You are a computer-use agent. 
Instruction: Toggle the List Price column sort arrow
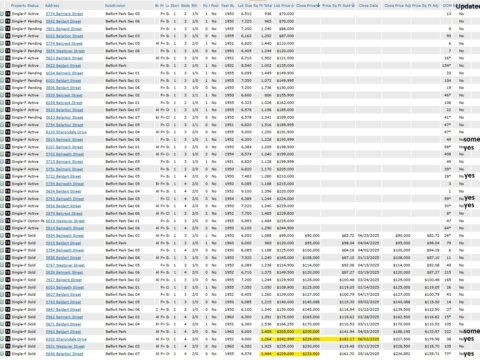[292, 6]
